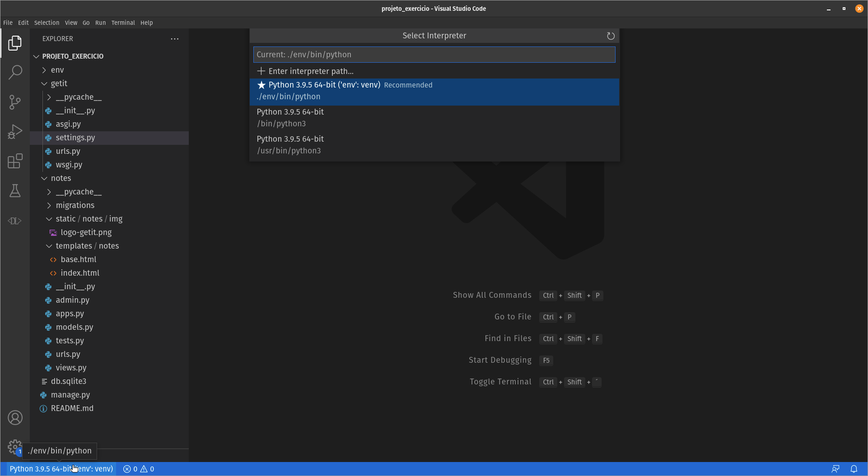
Task: Expand the migrations folder
Action: pyautogui.click(x=49, y=205)
